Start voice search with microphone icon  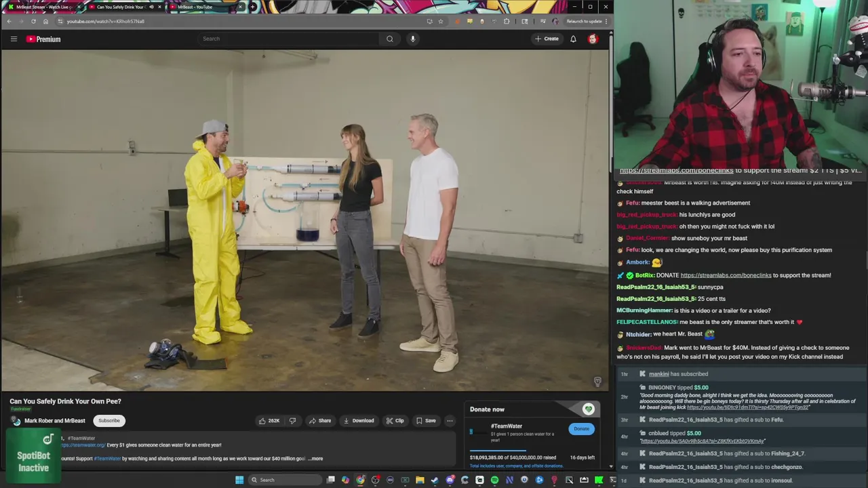[x=412, y=39]
